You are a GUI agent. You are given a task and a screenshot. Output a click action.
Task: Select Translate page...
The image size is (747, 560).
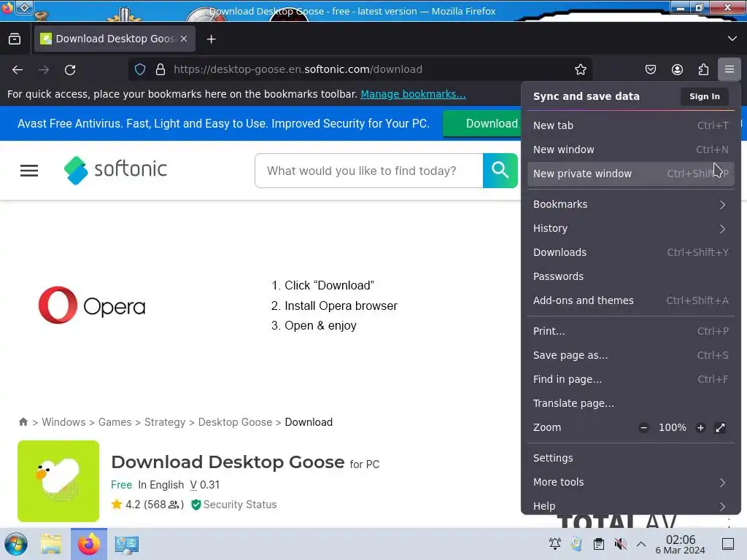coord(631,403)
